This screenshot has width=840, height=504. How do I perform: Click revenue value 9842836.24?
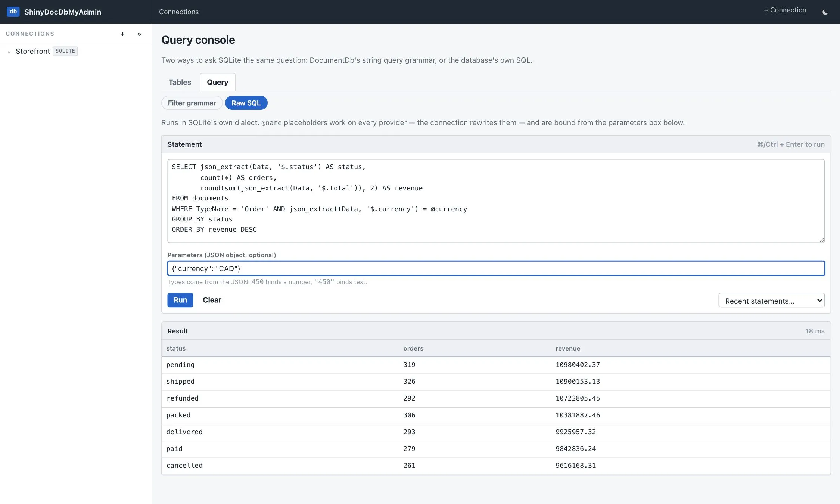[576, 449]
